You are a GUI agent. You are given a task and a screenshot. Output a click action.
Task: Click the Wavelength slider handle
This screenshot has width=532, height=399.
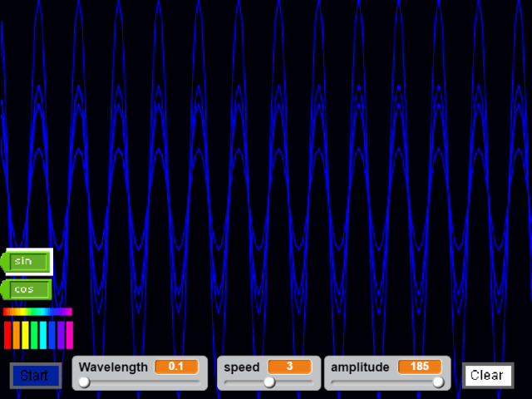tap(84, 382)
